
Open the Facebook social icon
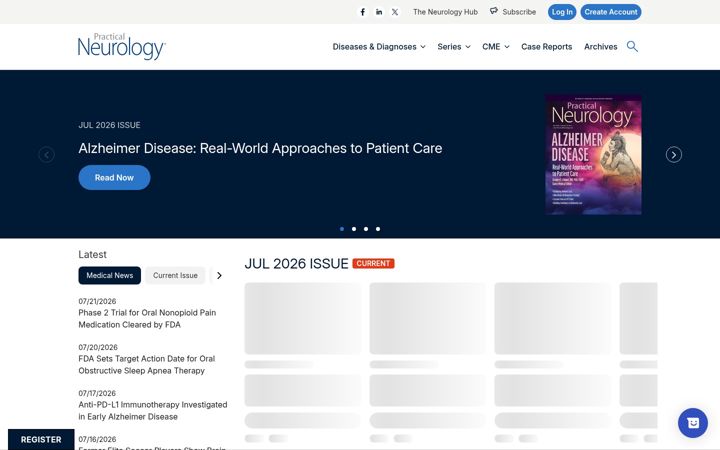[x=363, y=12]
